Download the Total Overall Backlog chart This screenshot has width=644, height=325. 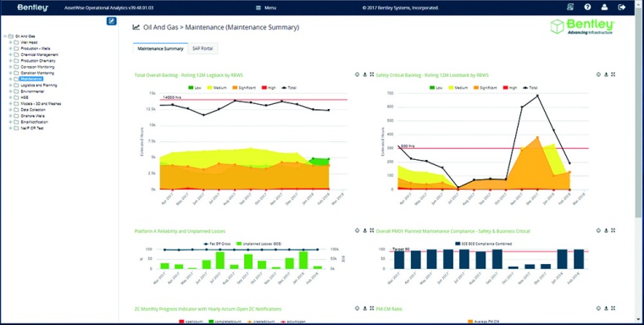coord(364,74)
